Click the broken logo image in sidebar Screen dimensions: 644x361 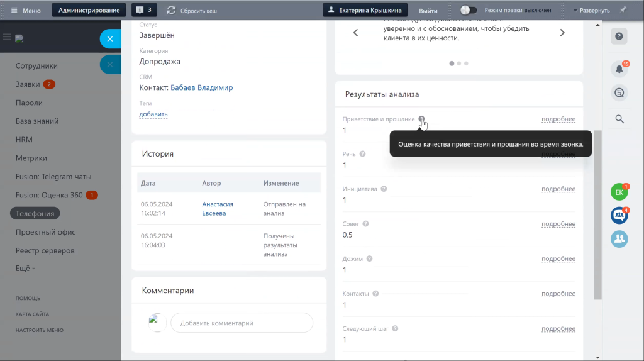tap(19, 38)
